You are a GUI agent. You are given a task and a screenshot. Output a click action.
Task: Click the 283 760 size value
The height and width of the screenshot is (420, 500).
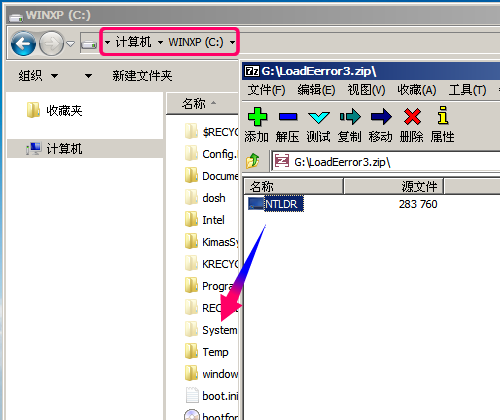pos(418,204)
